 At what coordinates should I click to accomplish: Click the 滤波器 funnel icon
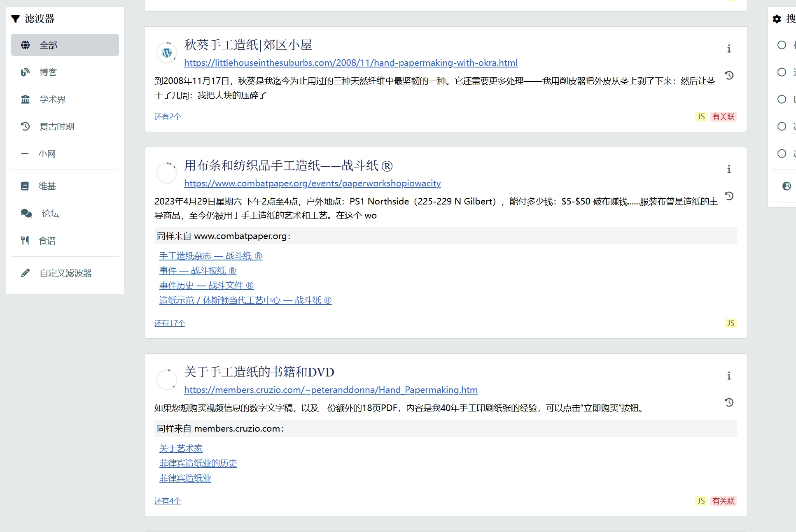(x=16, y=19)
